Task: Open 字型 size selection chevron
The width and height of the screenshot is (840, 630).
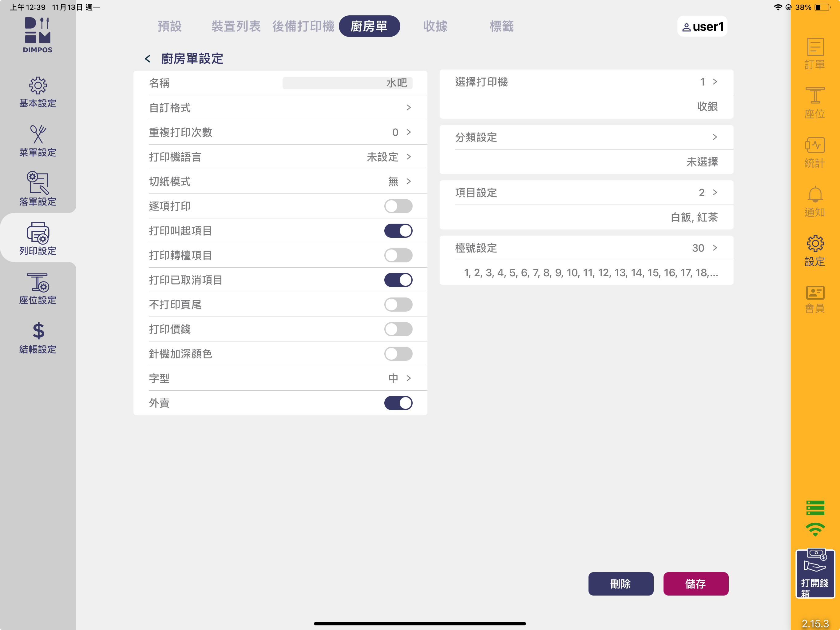Action: pyautogui.click(x=409, y=378)
